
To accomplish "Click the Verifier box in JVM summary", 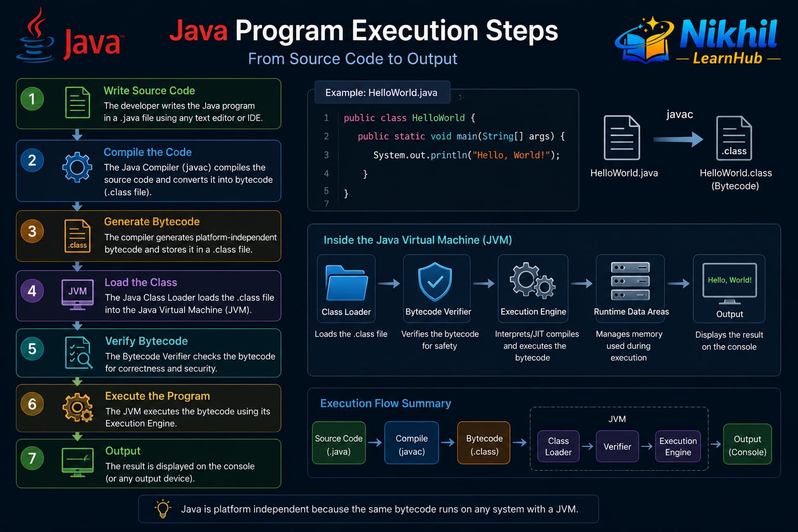I will (x=617, y=446).
